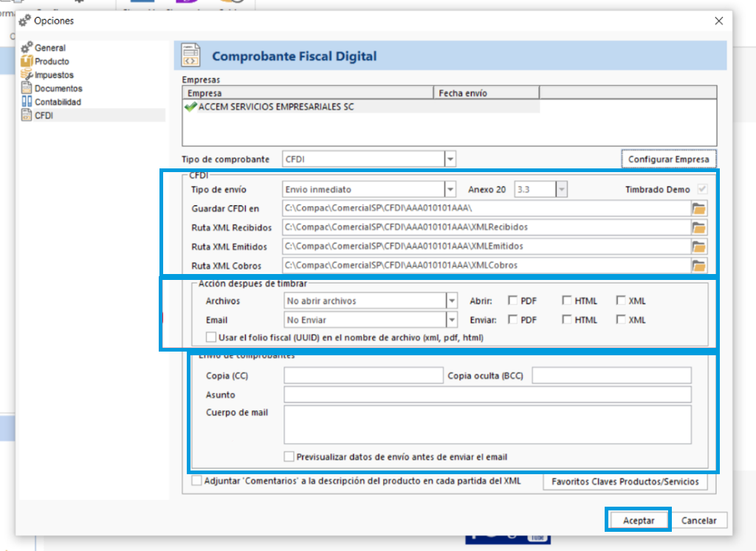Open Impuestos options section
The image size is (756, 551).
click(x=53, y=75)
